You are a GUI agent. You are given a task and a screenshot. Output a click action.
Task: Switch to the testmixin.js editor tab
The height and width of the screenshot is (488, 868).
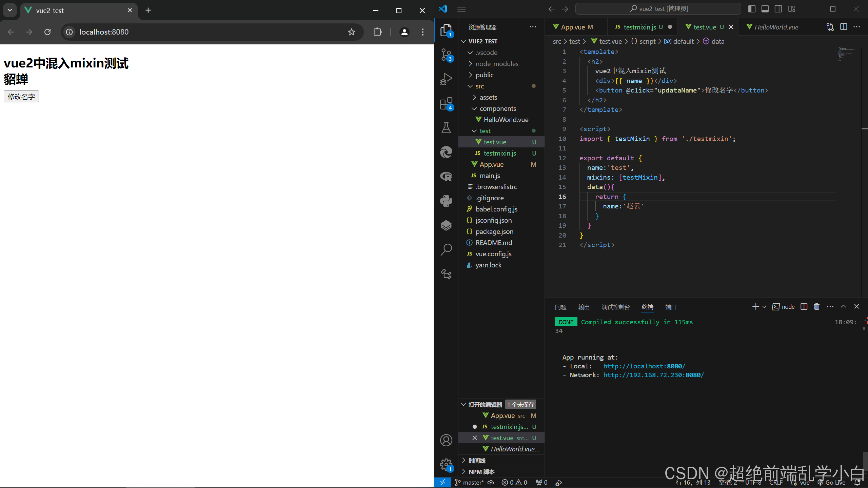639,27
